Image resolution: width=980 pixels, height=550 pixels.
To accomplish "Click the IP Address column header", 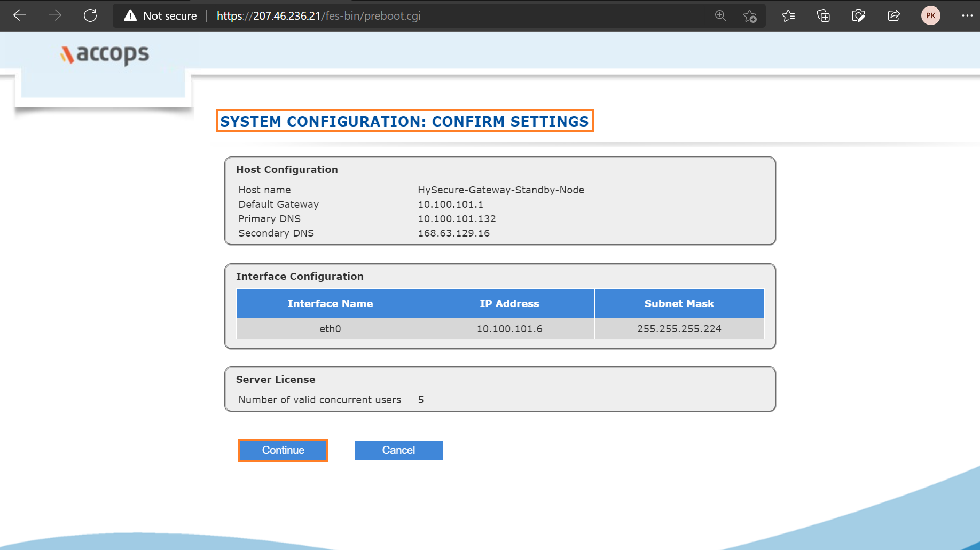I will (x=509, y=303).
